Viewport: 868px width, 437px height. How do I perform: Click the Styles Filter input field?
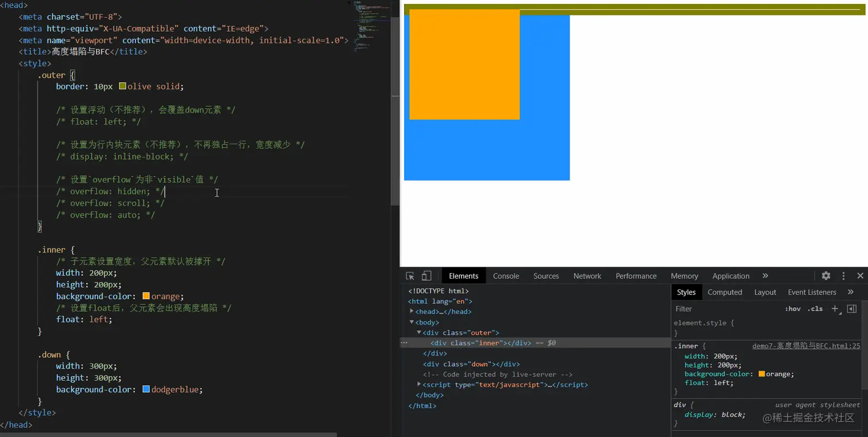pyautogui.click(x=726, y=309)
